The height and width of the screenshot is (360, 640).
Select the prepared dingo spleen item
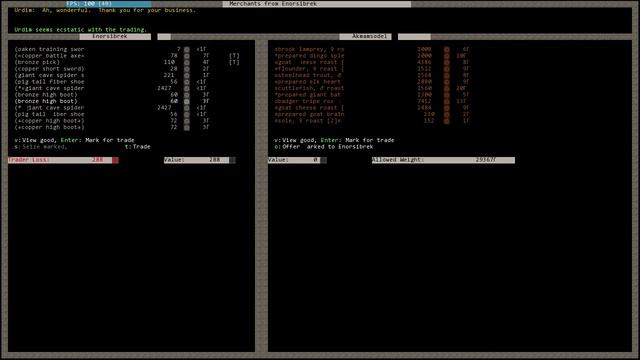[309, 56]
